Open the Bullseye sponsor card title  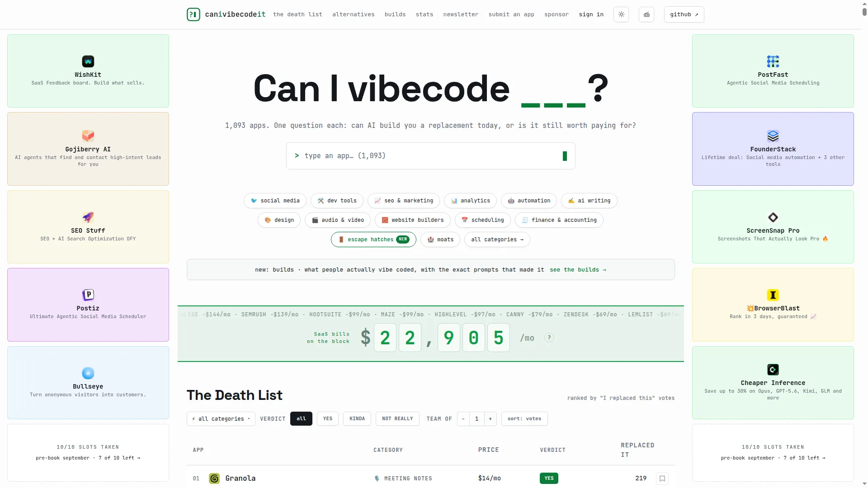pos(88,387)
